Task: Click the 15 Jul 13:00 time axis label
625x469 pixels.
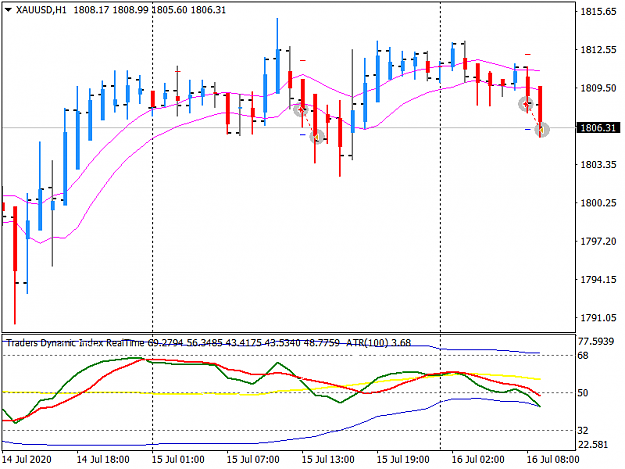Action: point(328,459)
